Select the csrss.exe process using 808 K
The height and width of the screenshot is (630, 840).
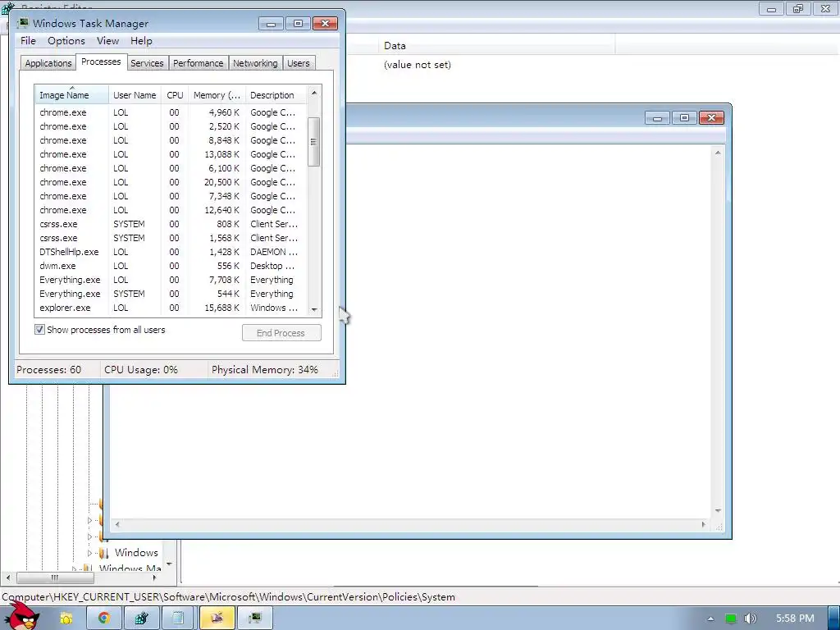(x=171, y=224)
